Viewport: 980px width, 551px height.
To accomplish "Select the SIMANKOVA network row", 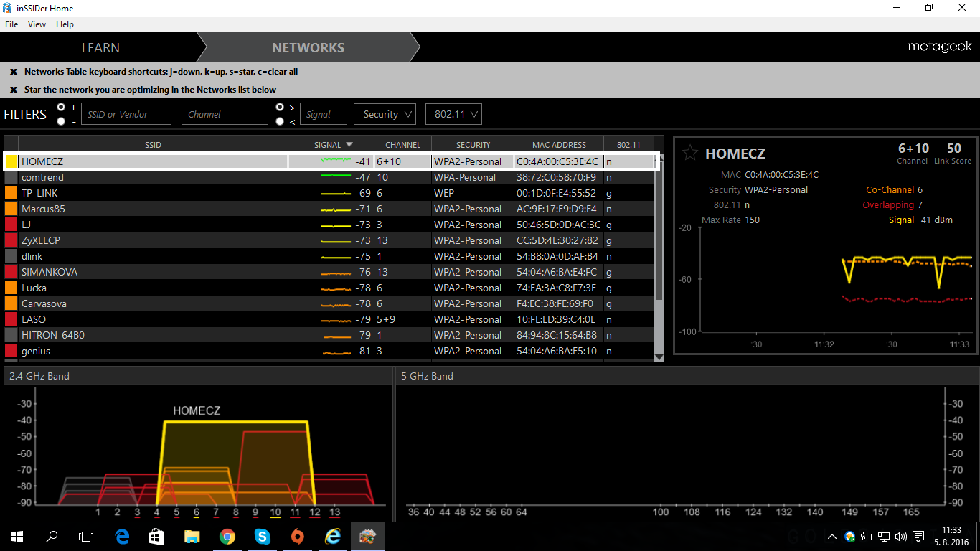I will tap(329, 272).
